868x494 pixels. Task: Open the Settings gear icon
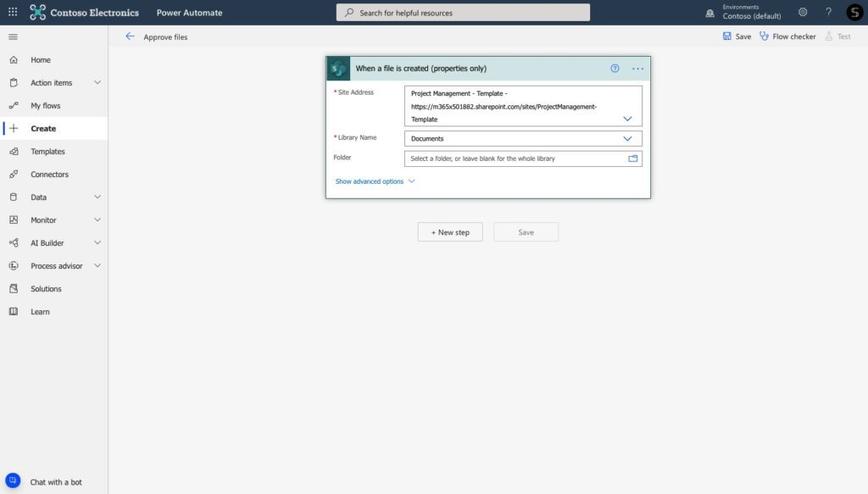click(803, 12)
